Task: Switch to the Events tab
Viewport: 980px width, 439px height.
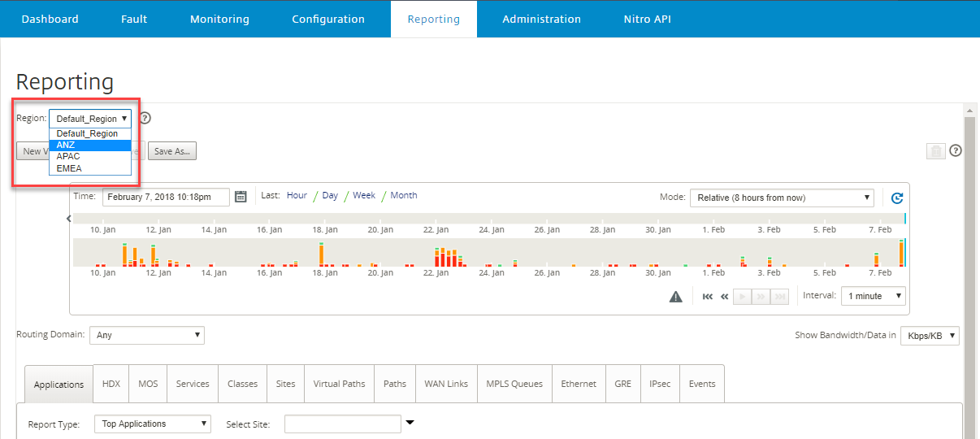Action: pos(702,384)
